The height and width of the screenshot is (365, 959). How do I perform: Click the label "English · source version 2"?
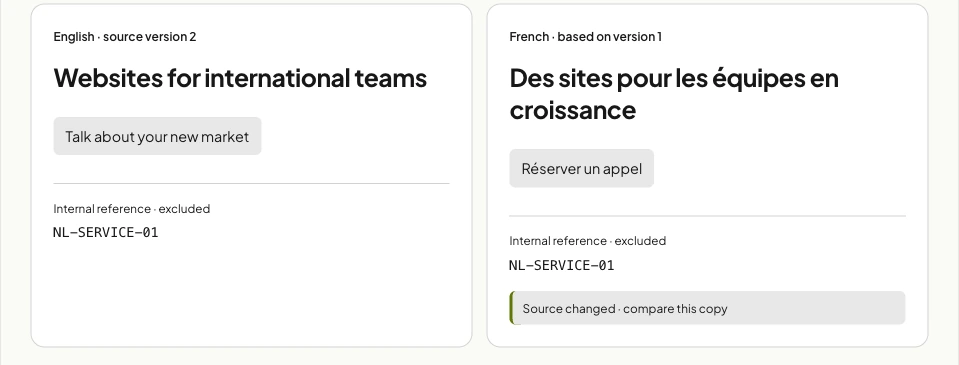coord(125,37)
